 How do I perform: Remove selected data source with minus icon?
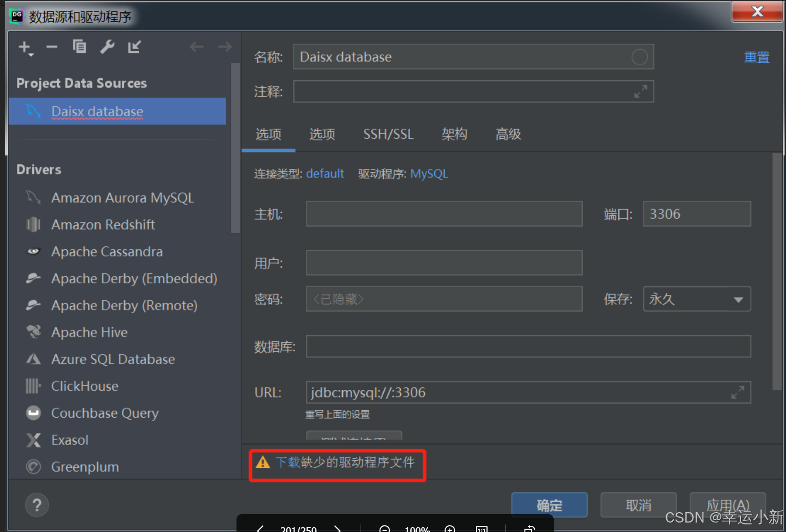[52, 47]
